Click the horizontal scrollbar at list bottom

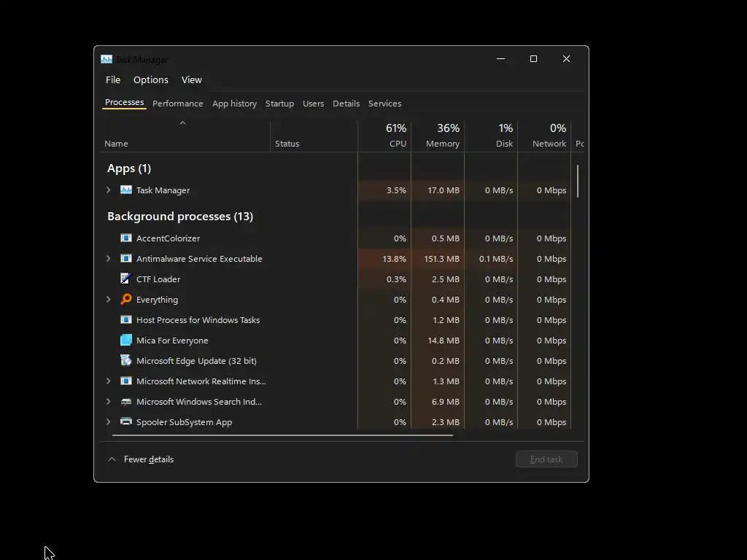click(x=282, y=435)
